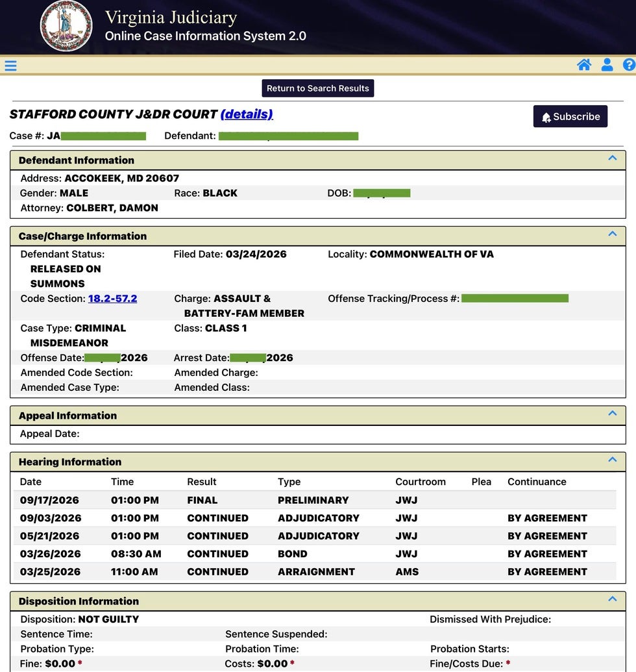The height and width of the screenshot is (672, 636).
Task: Open the court details link
Action: pos(247,114)
